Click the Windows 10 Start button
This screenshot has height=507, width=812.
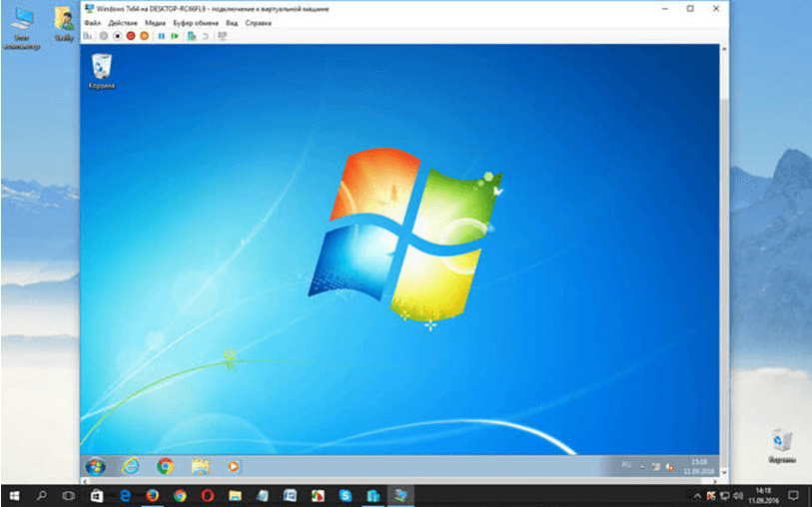pos(15,495)
